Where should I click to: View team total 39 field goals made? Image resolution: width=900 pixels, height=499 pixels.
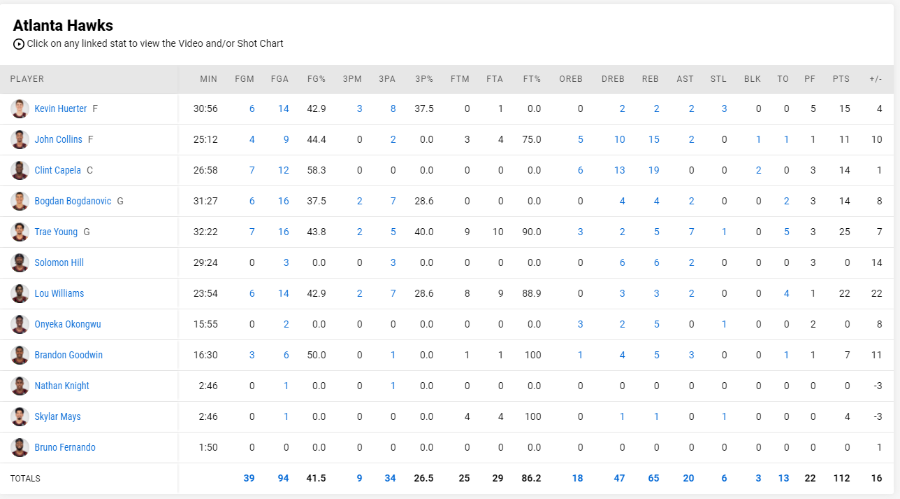(249, 478)
